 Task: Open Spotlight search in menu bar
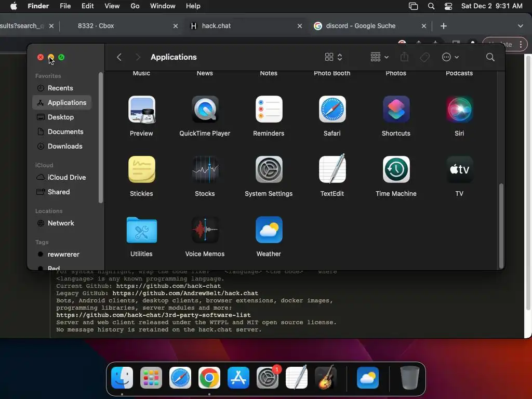431,6
